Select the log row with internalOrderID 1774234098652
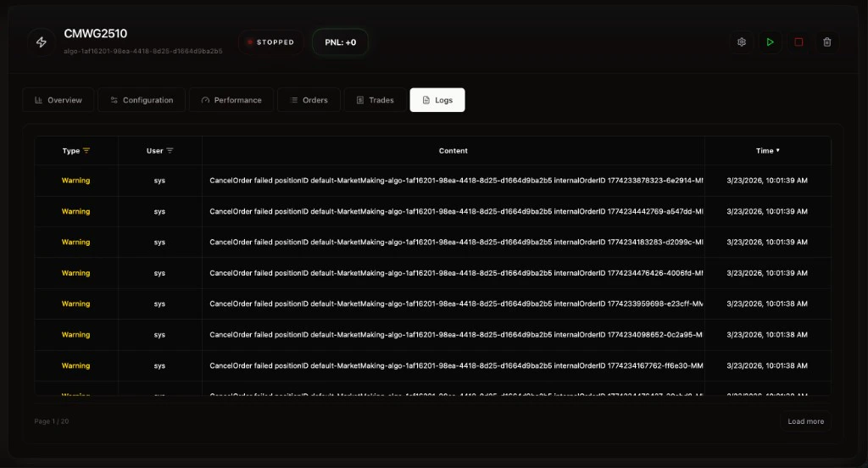The height and width of the screenshot is (468, 868). coord(433,335)
